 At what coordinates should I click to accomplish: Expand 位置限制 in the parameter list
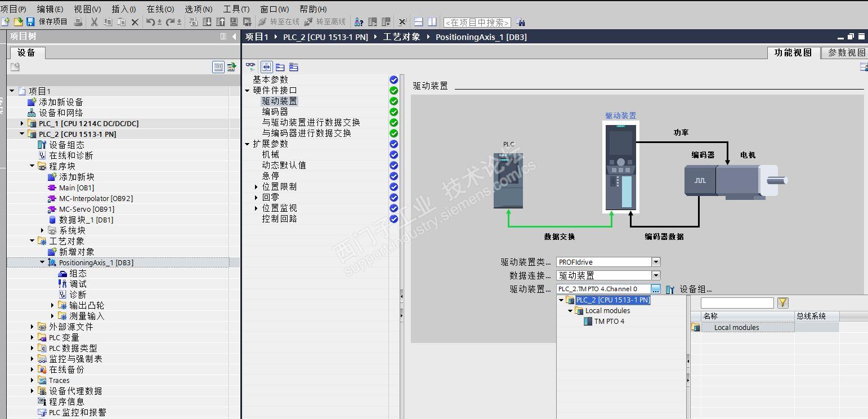point(257,186)
